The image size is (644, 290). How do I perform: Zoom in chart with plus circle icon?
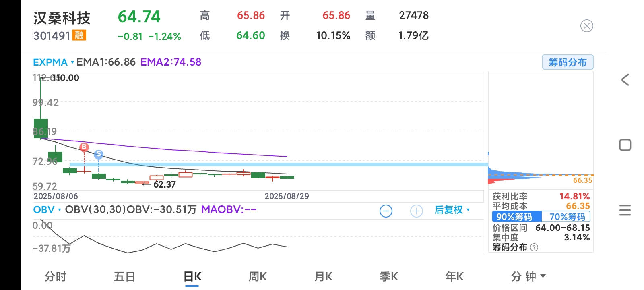[416, 211]
